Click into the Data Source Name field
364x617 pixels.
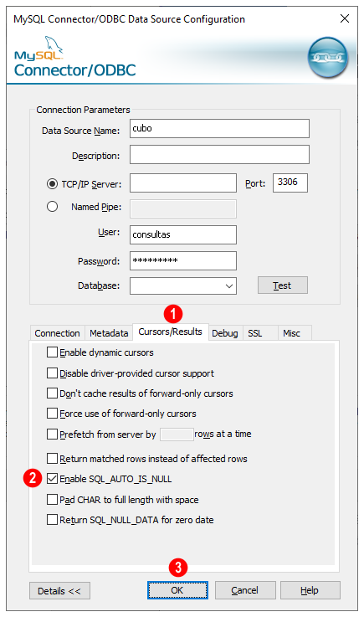219,129
